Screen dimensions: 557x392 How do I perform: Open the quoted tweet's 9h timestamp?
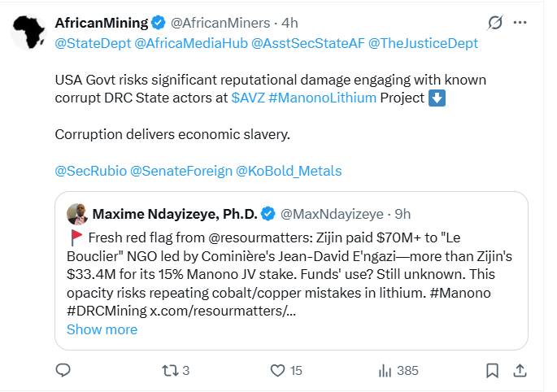point(403,214)
